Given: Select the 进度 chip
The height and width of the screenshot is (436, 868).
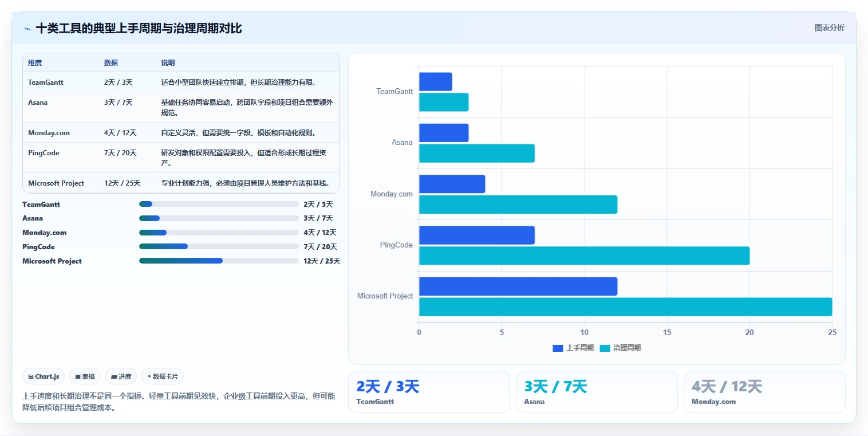Looking at the screenshot, I should tap(121, 376).
